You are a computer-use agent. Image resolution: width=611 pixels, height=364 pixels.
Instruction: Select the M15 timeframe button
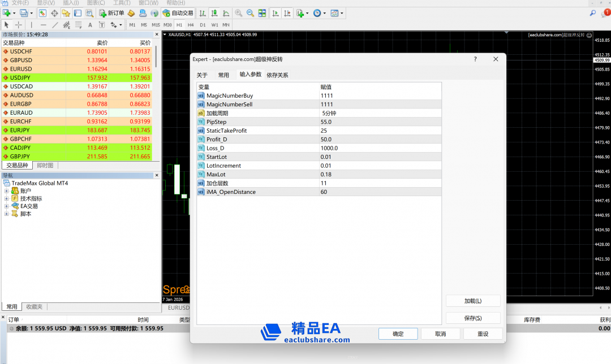(x=156, y=25)
